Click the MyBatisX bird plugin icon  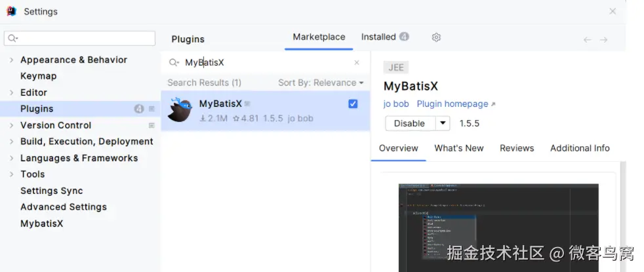click(180, 110)
